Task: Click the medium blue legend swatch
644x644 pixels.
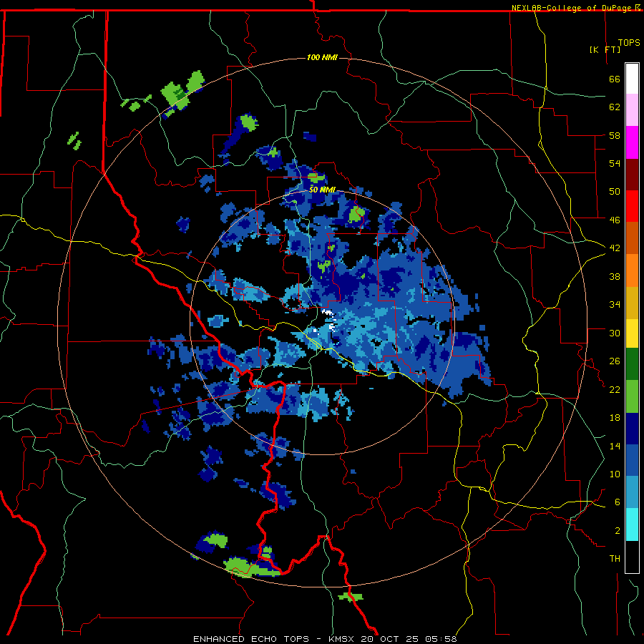Action: tap(632, 460)
